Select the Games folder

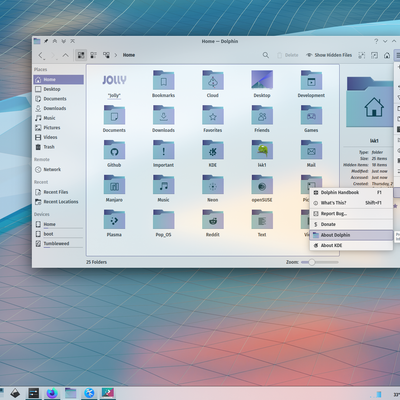point(311,119)
